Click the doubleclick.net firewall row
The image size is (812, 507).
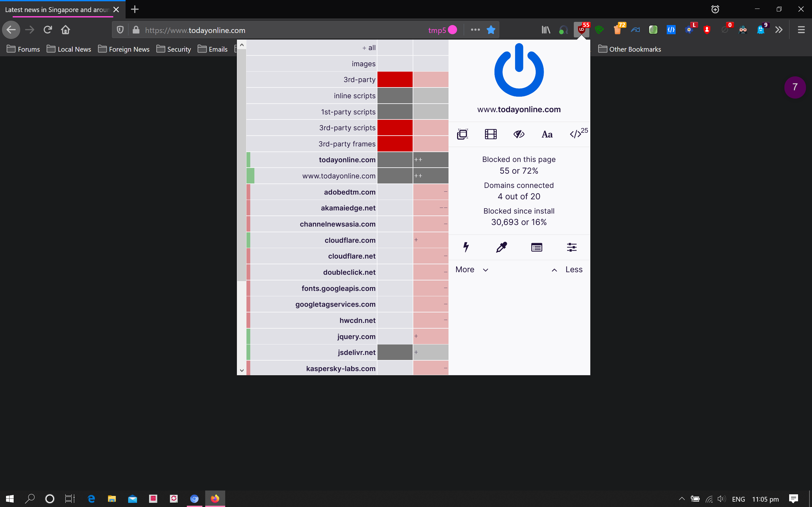[x=349, y=272]
